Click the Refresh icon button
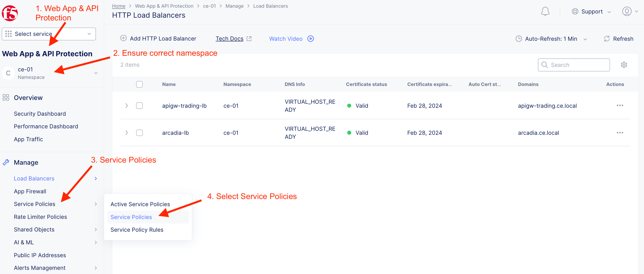Screen dimensions: 644x274 coord(607,39)
